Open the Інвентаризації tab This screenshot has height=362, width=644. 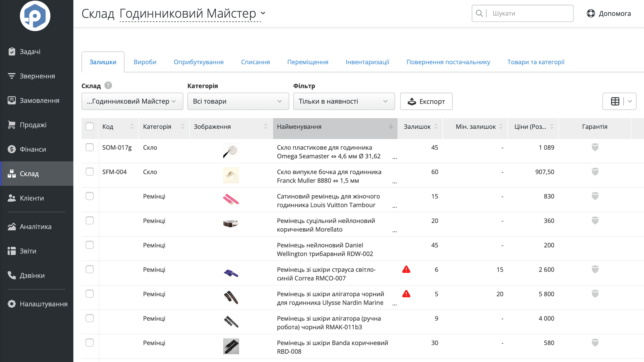[x=367, y=62]
